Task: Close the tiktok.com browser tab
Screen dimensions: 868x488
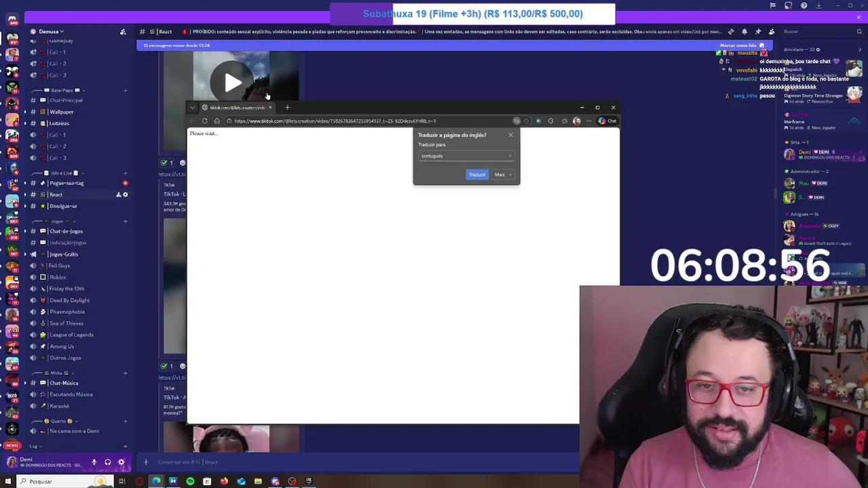Action: pyautogui.click(x=270, y=107)
